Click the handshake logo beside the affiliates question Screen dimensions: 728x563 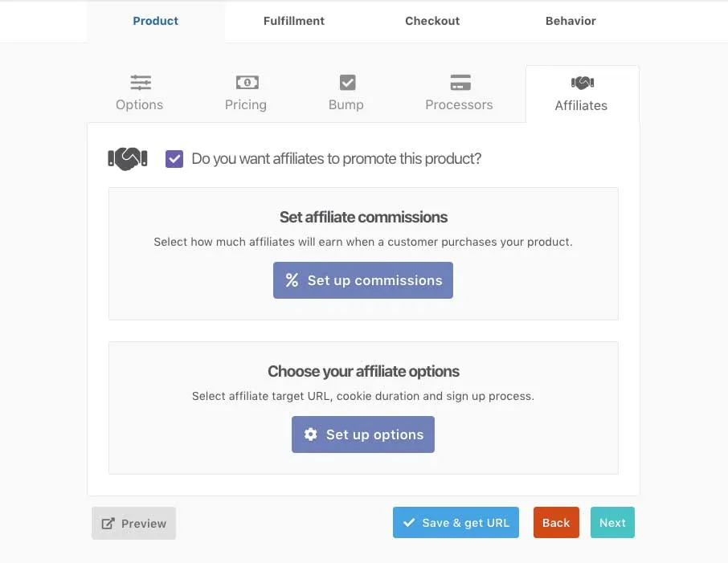(127, 158)
